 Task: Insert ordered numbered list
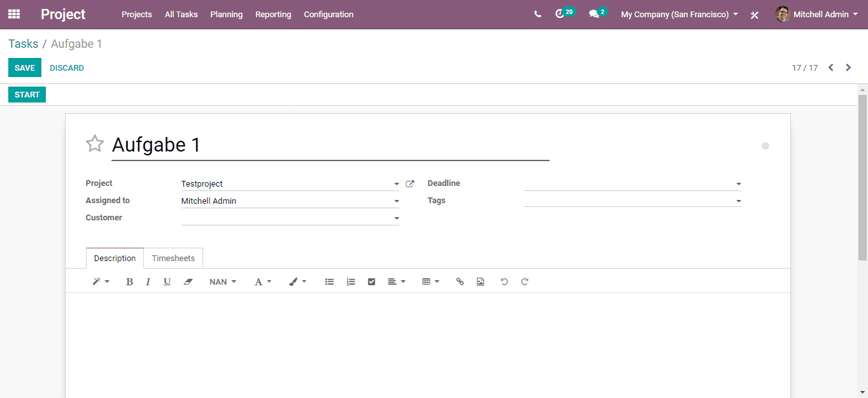click(x=351, y=281)
